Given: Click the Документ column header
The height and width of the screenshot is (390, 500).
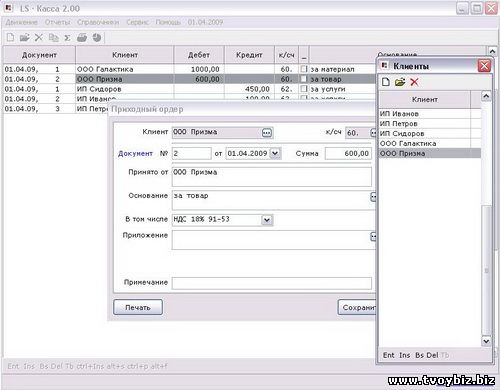Looking at the screenshot, I should coord(39,55).
